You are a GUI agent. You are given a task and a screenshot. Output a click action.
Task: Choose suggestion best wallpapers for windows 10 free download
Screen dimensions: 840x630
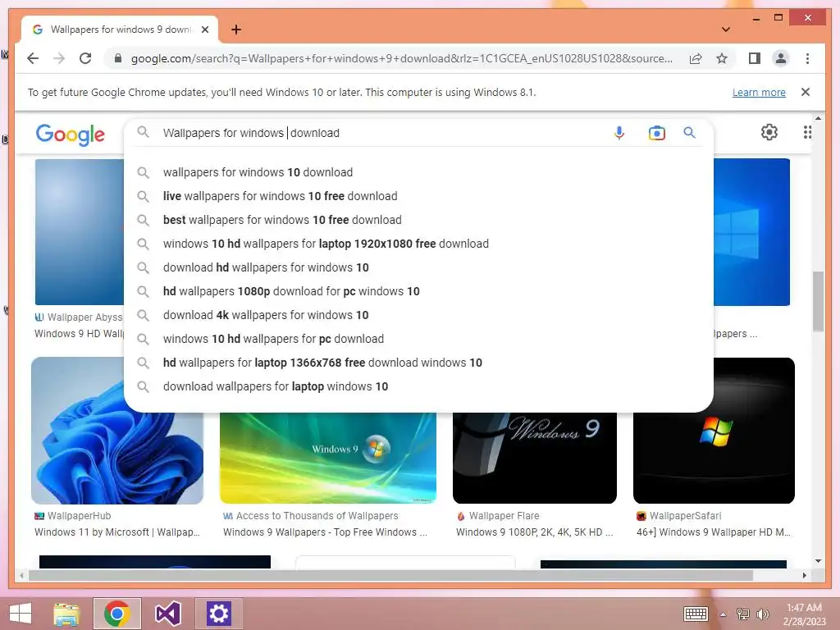coord(282,220)
